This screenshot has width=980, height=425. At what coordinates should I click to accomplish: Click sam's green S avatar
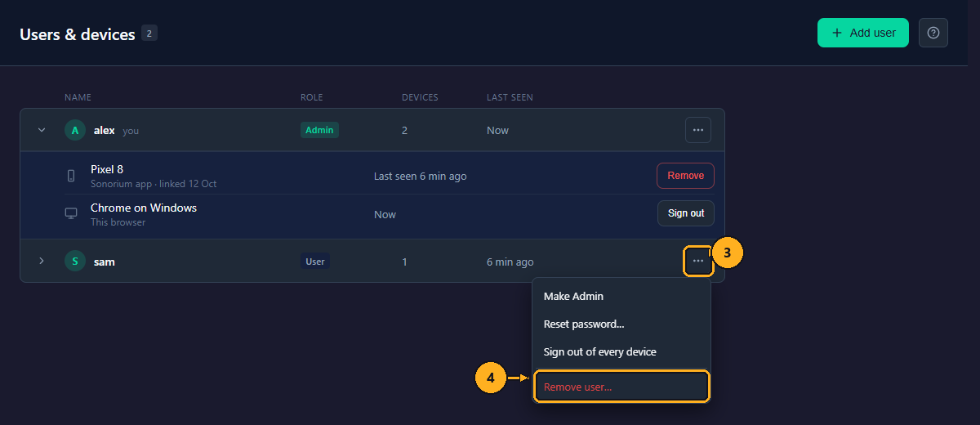coord(75,262)
